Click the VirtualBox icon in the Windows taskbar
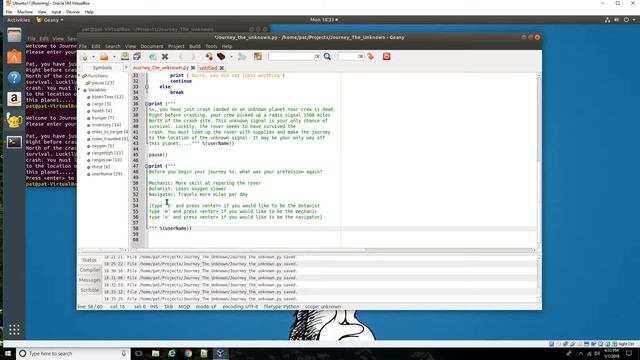The height and width of the screenshot is (360, 640). (220, 353)
